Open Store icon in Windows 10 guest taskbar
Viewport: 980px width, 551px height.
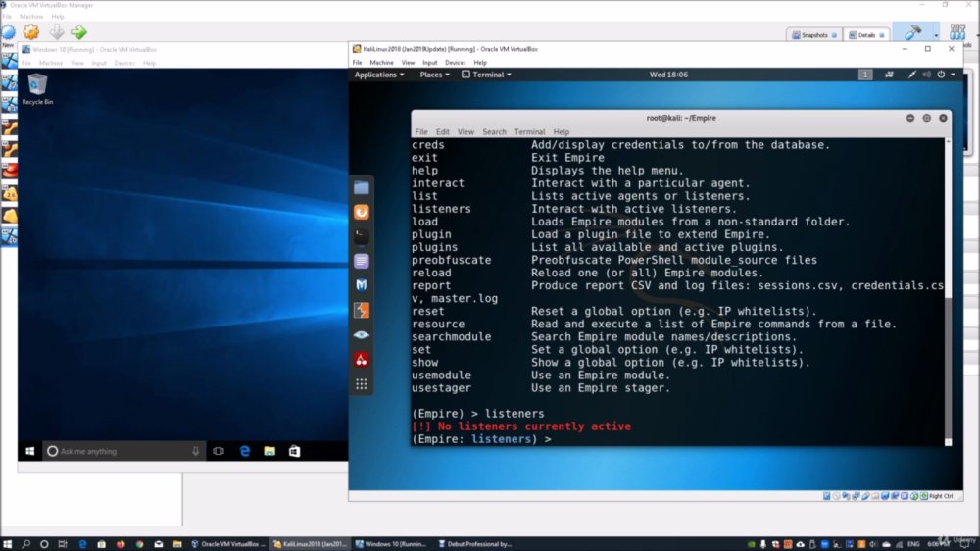[x=294, y=451]
